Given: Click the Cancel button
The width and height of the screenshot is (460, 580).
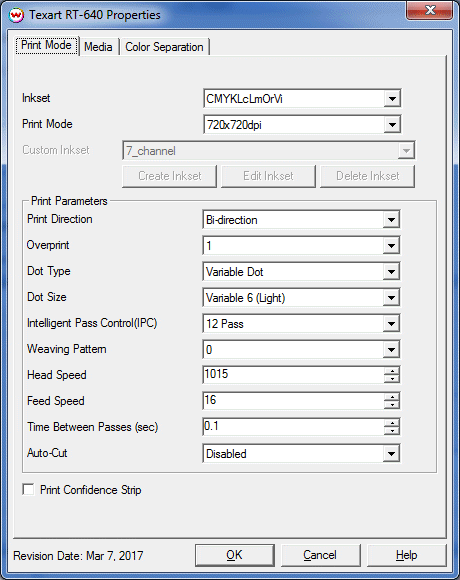Looking at the screenshot, I should [320, 555].
